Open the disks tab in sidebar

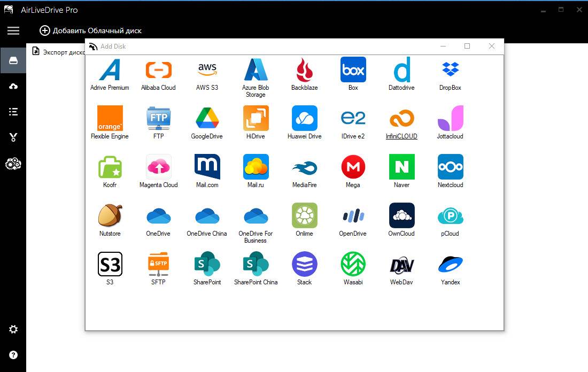tap(13, 60)
